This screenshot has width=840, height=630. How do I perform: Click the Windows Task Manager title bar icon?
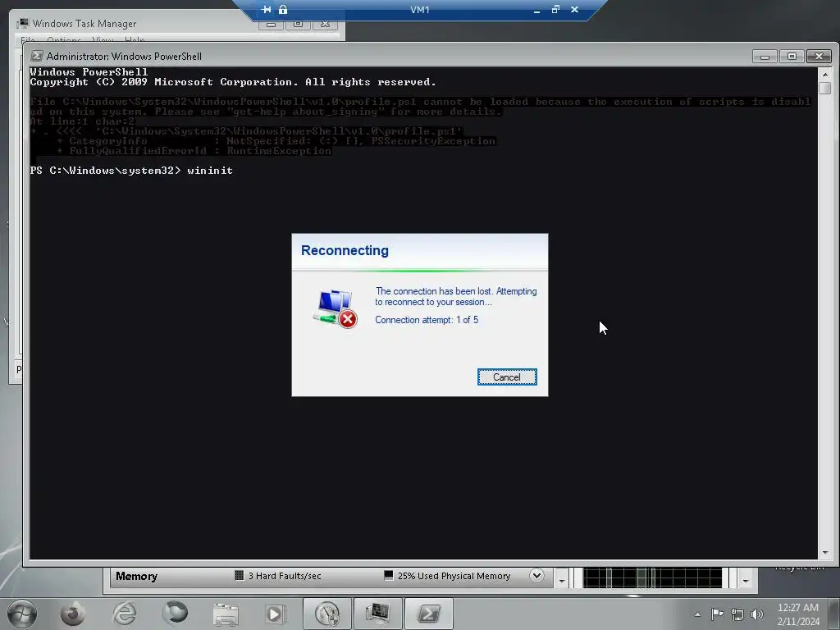tap(23, 23)
